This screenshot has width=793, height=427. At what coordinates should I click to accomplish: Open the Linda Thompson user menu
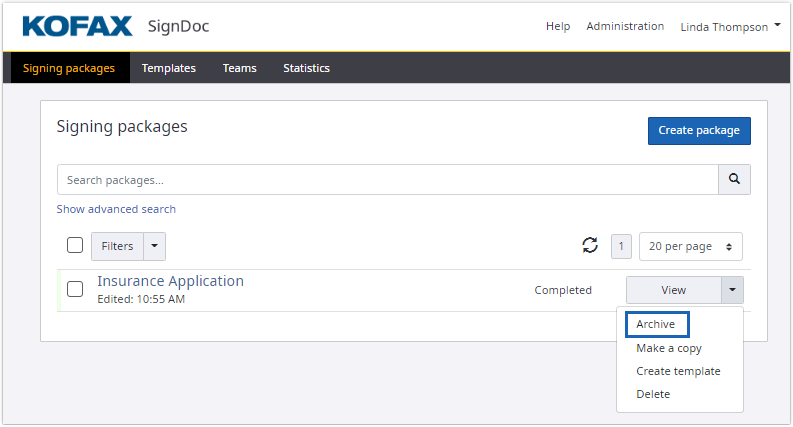(x=730, y=27)
